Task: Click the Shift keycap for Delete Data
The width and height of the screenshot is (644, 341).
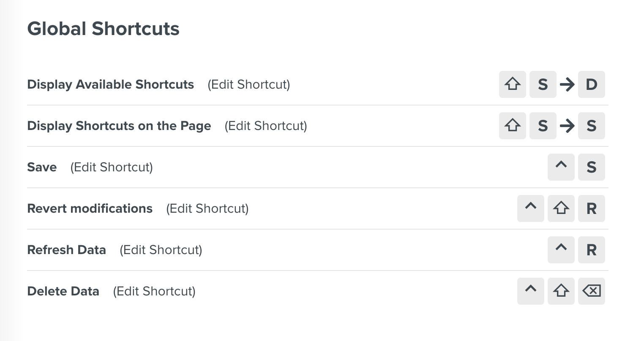Action: (x=561, y=291)
